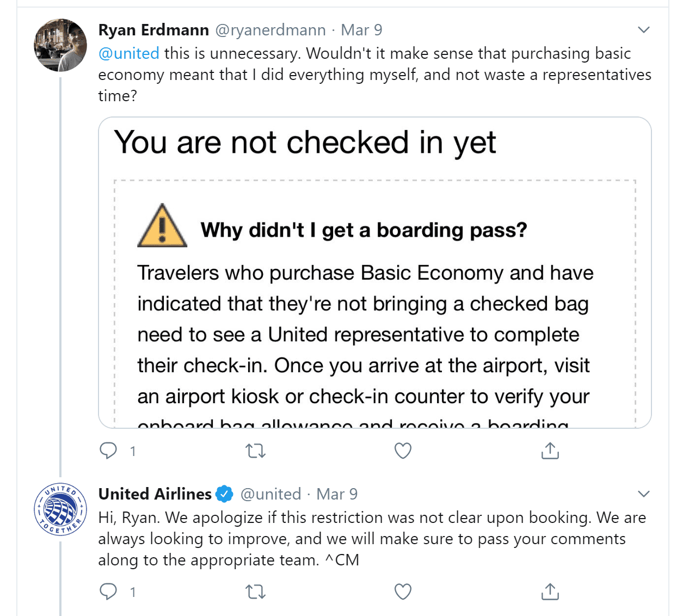Viewport: 689px width, 616px height.
Task: Share Ryan Erdmann's tweet
Action: point(550,451)
